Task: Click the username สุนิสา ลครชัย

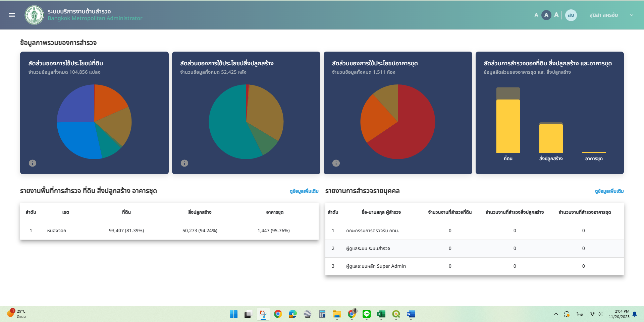Action: [603, 15]
